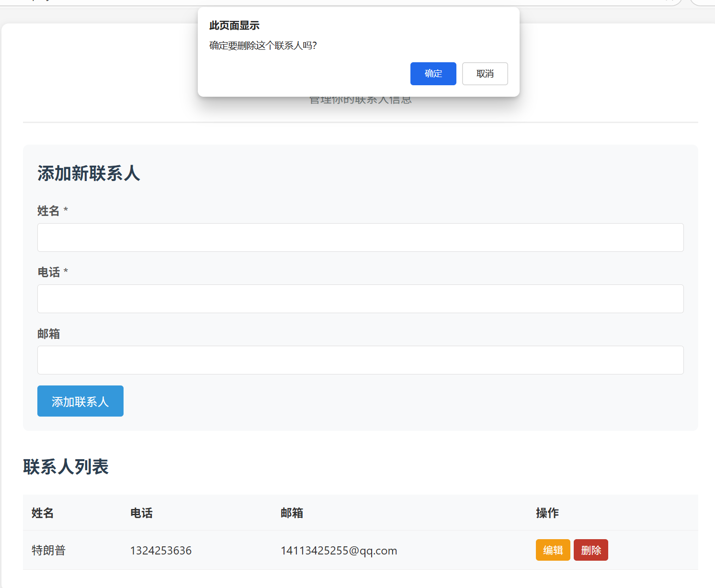This screenshot has width=715, height=588.
Task: Click the 编辑 button for 特朗普
Action: coord(553,550)
